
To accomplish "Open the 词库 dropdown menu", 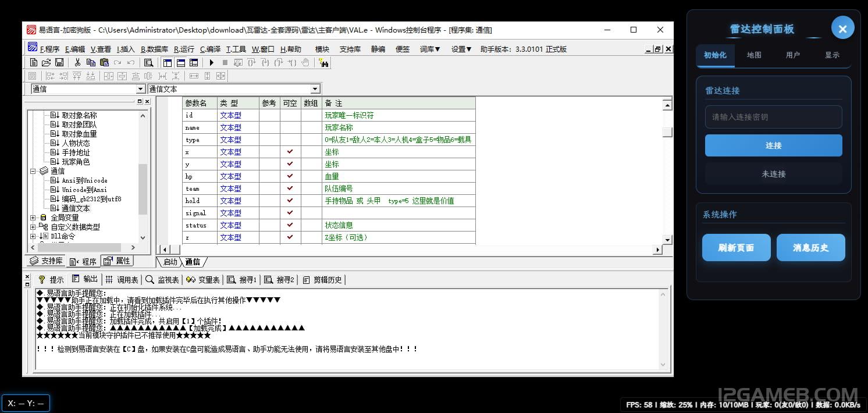I will 430,49.
